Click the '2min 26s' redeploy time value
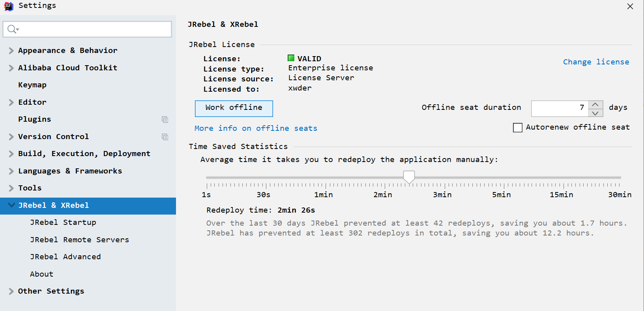This screenshot has height=311, width=644. pyautogui.click(x=296, y=210)
